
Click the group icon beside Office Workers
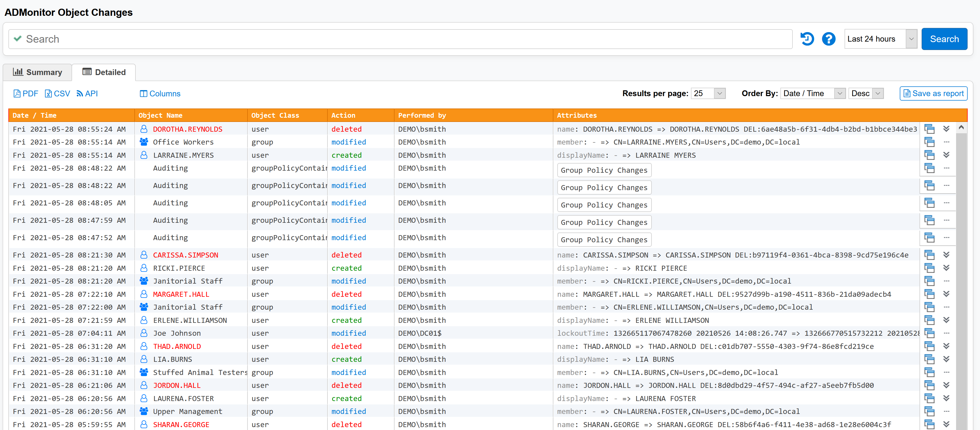pyautogui.click(x=144, y=142)
